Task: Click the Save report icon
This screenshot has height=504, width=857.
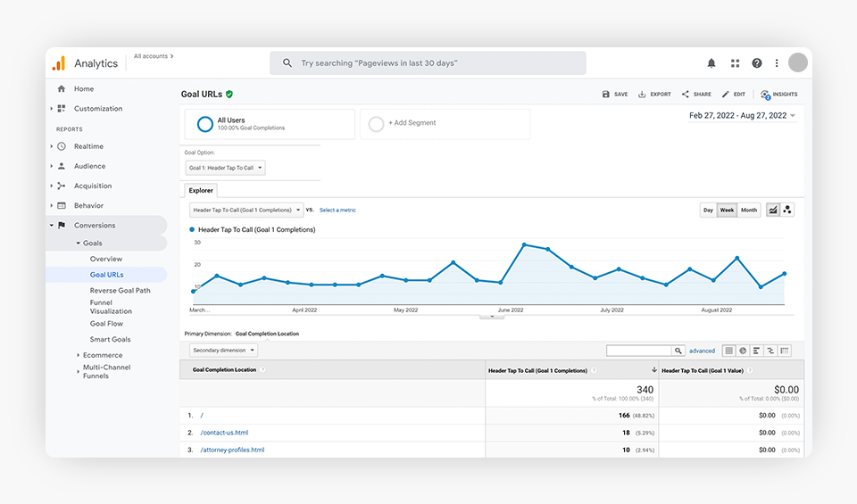Action: coord(614,94)
